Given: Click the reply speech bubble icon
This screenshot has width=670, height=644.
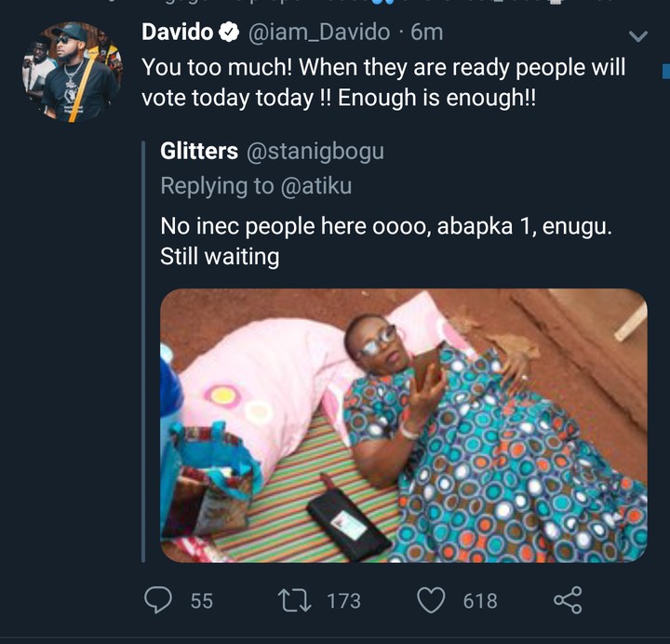Looking at the screenshot, I should click(x=161, y=600).
